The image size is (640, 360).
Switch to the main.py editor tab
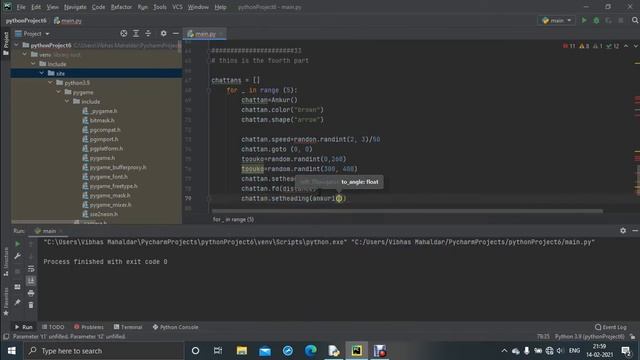[x=204, y=34]
